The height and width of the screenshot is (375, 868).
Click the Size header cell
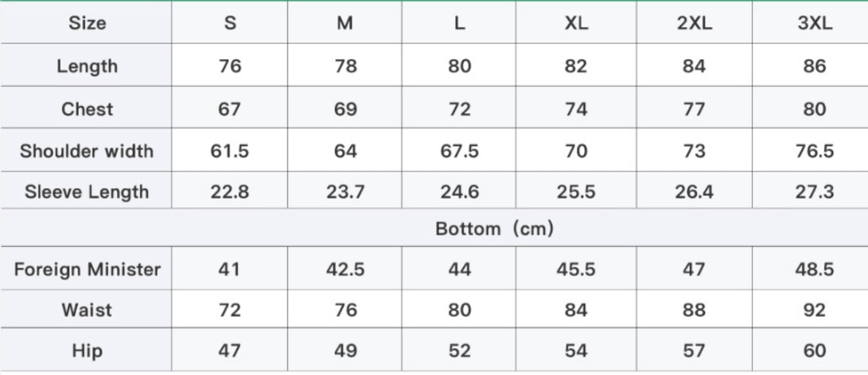click(x=87, y=23)
